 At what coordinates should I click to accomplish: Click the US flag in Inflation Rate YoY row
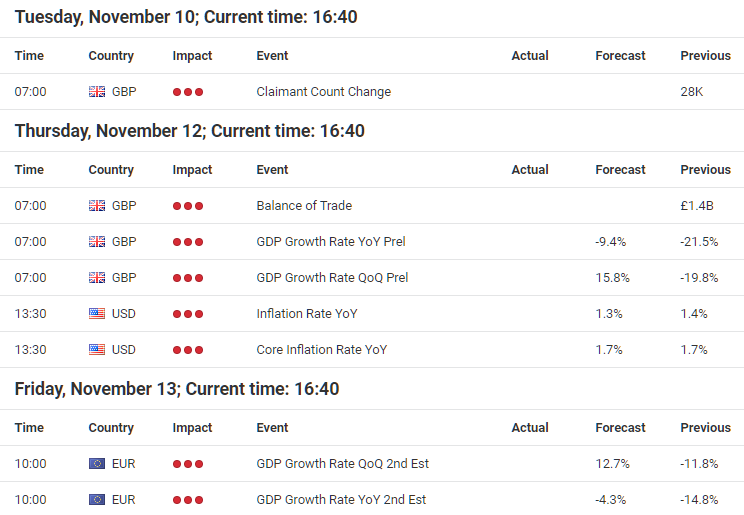coord(97,314)
